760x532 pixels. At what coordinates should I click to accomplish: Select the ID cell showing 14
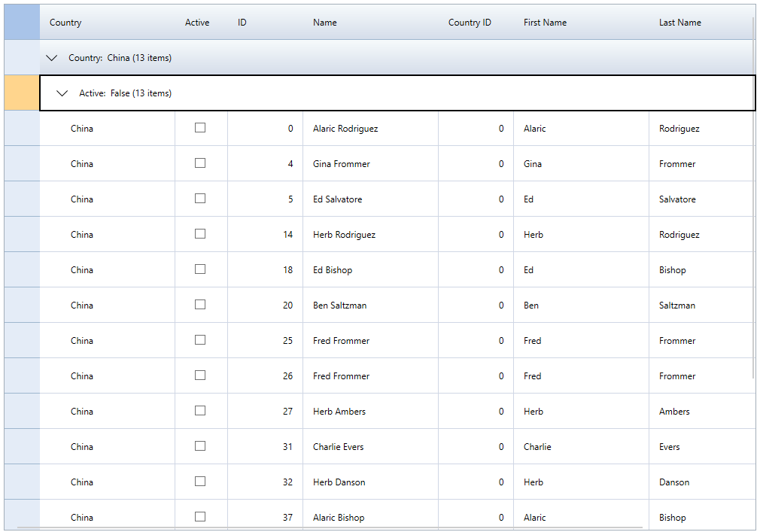[x=265, y=235]
